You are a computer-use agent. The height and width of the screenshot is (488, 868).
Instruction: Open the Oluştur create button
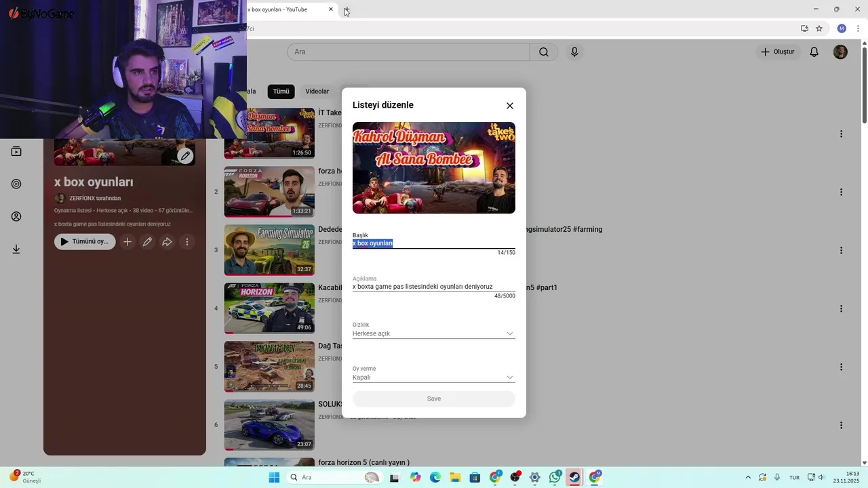tap(777, 52)
